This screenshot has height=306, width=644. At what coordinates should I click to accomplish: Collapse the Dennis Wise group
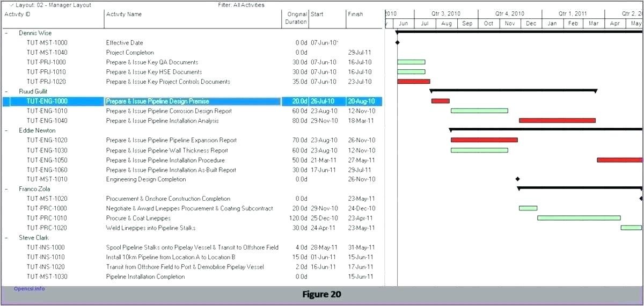(6, 33)
